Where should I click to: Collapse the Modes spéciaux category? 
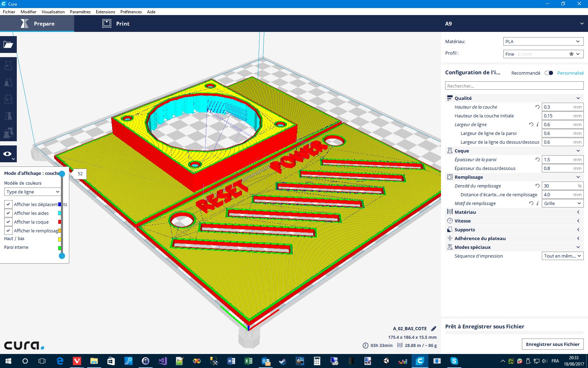coord(514,247)
